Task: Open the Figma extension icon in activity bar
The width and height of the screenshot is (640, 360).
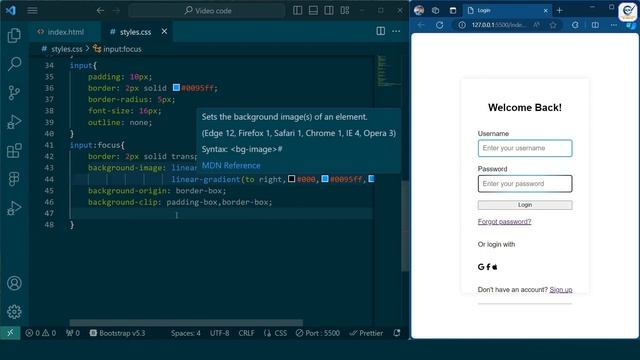Action: (14, 179)
